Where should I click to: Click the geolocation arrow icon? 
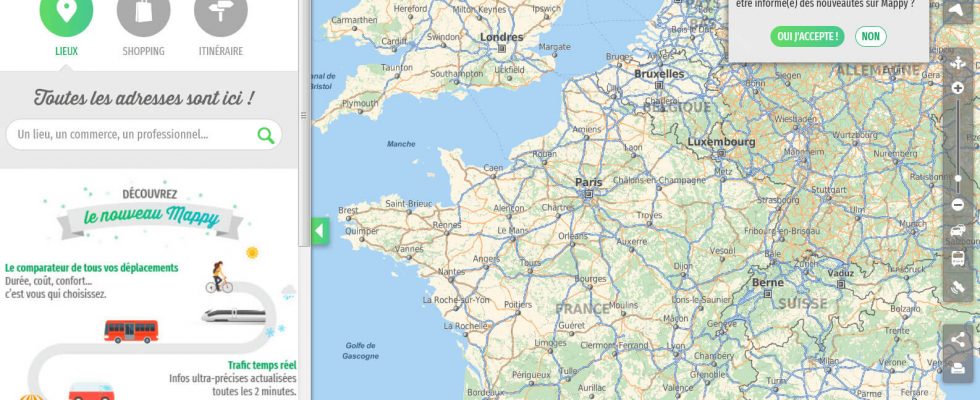pyautogui.click(x=958, y=10)
